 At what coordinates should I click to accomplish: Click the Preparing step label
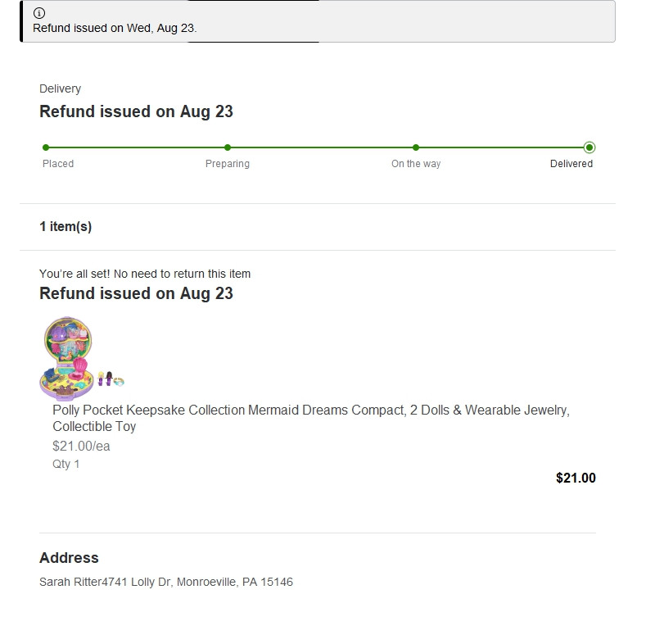click(228, 164)
